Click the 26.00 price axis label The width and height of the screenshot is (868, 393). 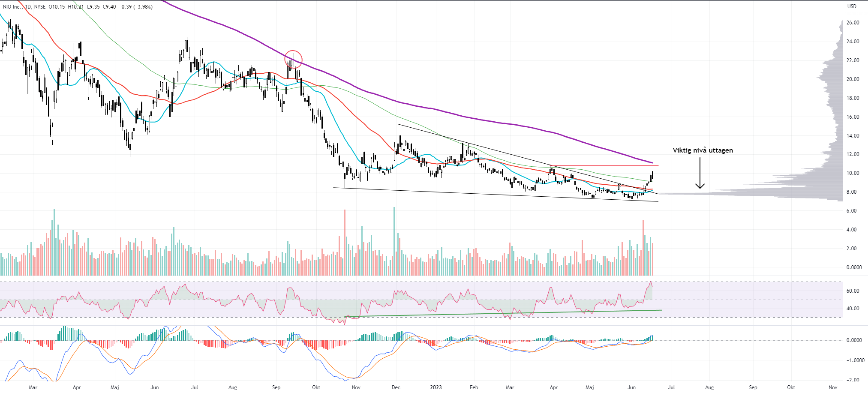[853, 23]
